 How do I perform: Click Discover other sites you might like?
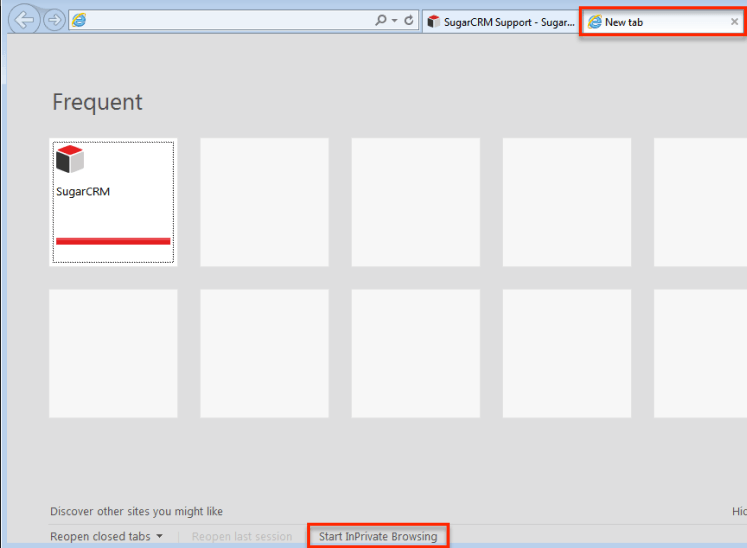tap(136, 511)
